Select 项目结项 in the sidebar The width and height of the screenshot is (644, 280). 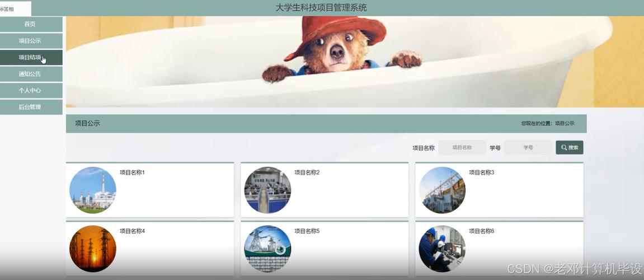(31, 57)
